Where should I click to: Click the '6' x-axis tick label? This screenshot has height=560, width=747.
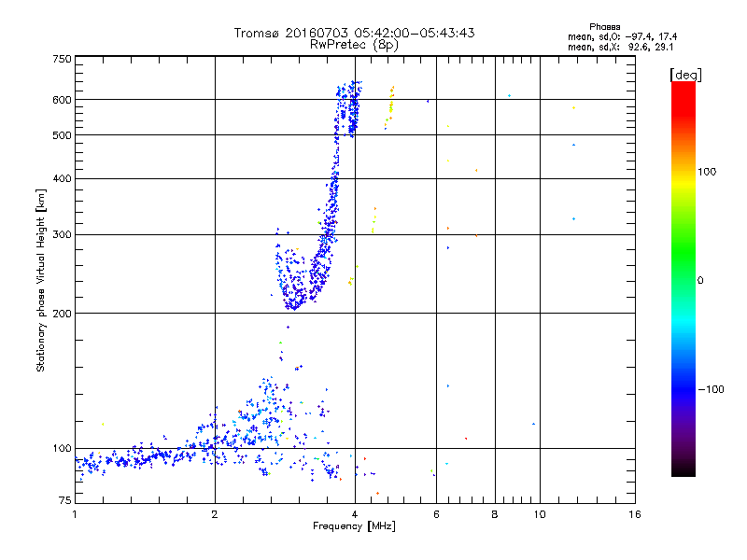(436, 514)
